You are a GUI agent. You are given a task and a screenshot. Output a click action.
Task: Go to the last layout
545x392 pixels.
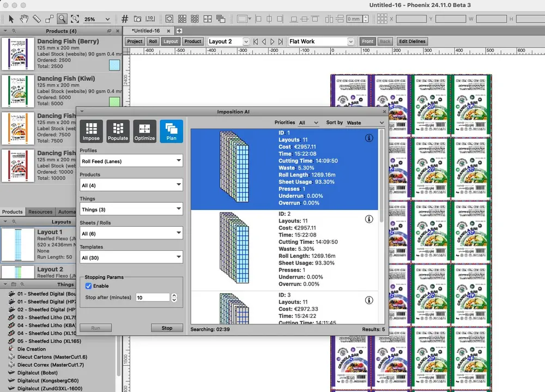(x=281, y=42)
